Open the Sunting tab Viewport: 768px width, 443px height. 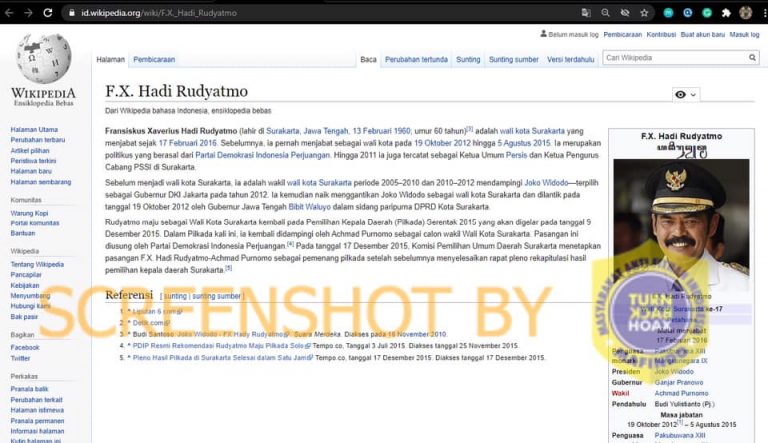tap(468, 59)
